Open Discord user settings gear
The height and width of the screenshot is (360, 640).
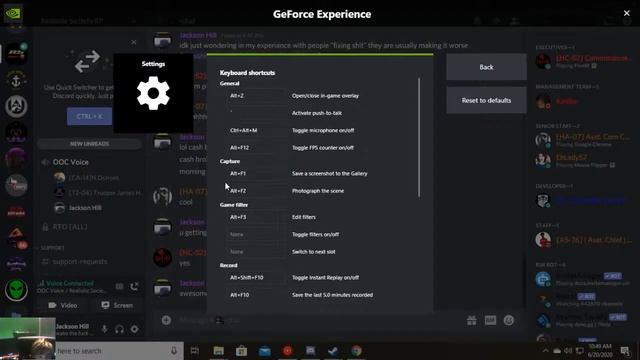coord(134,329)
